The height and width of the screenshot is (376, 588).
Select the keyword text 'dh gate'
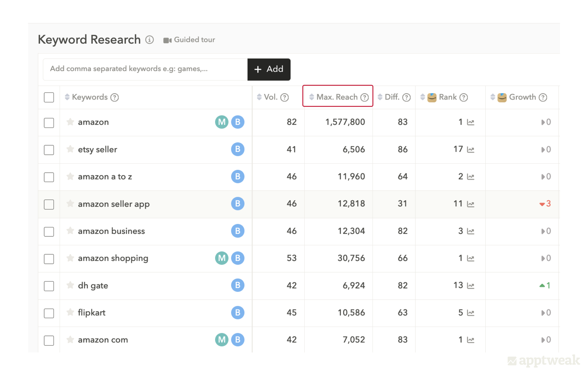click(x=93, y=286)
